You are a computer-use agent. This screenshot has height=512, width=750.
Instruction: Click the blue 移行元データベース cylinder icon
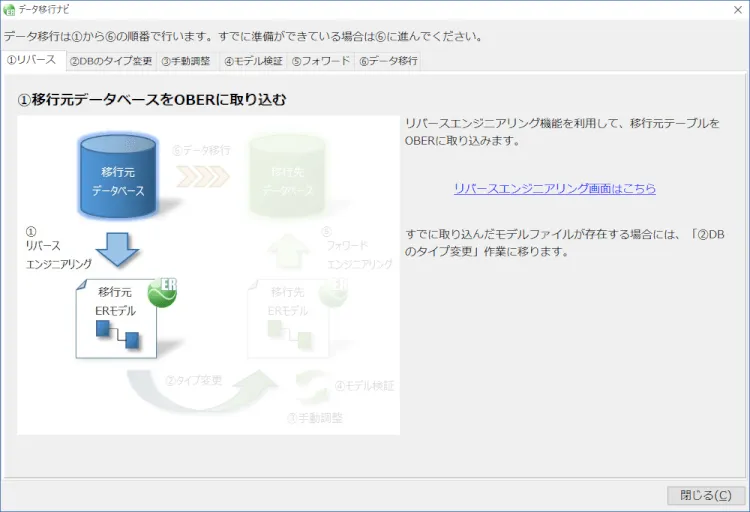[119, 178]
